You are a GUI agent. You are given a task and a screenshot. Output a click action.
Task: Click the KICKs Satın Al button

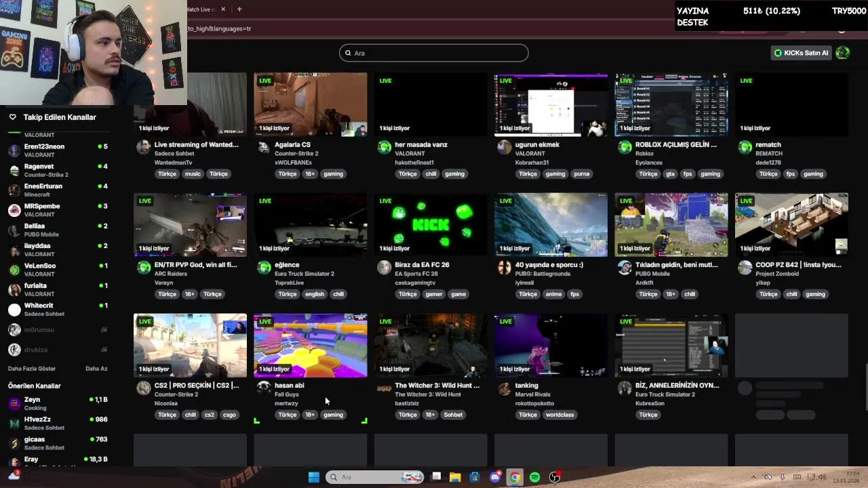(x=801, y=53)
